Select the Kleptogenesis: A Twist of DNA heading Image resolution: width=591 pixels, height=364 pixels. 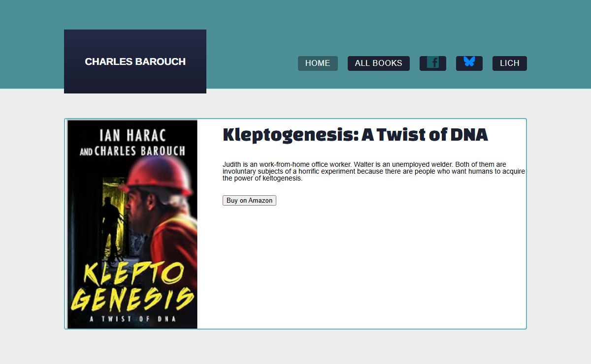(x=355, y=134)
